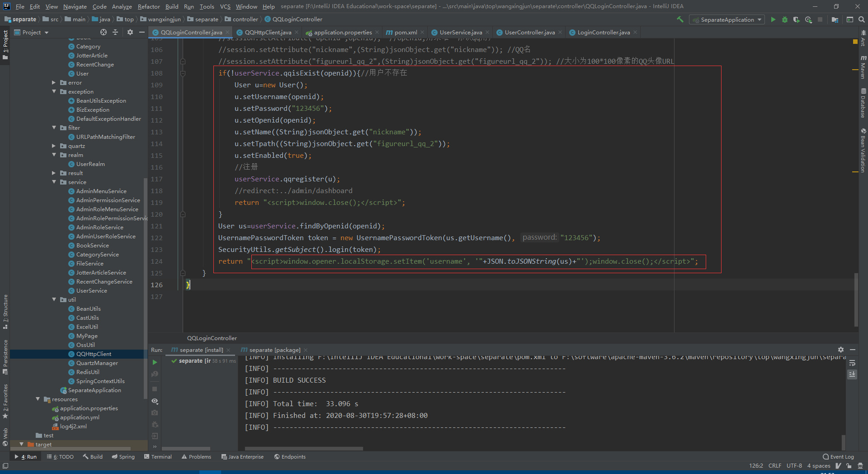Open Run panel settings gear
This screenshot has height=474, width=868.
(841, 350)
